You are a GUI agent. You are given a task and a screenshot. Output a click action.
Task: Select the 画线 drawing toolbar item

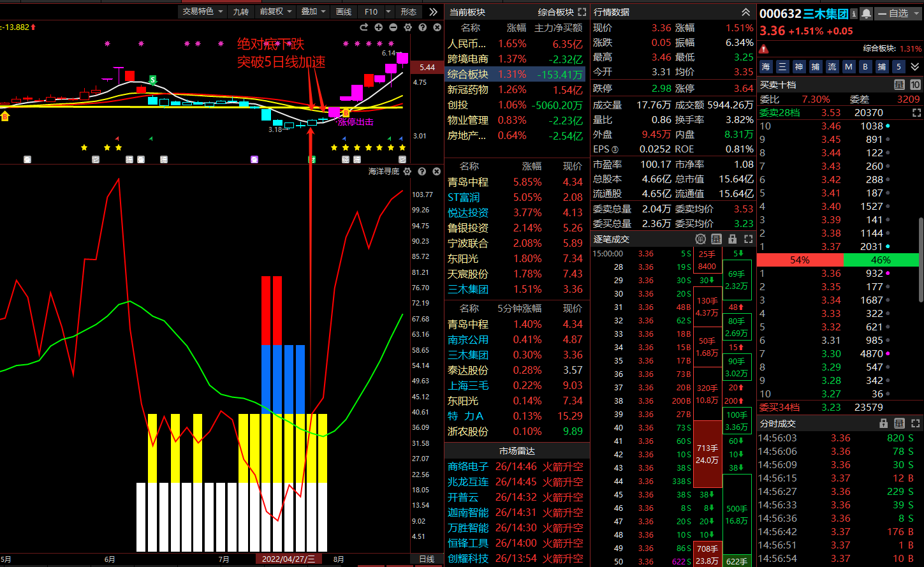coord(344,11)
